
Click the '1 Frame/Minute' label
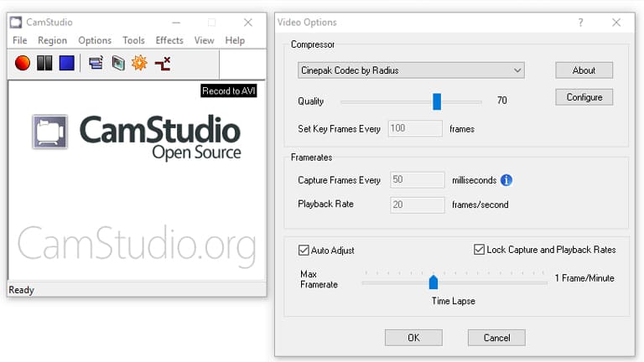(584, 278)
